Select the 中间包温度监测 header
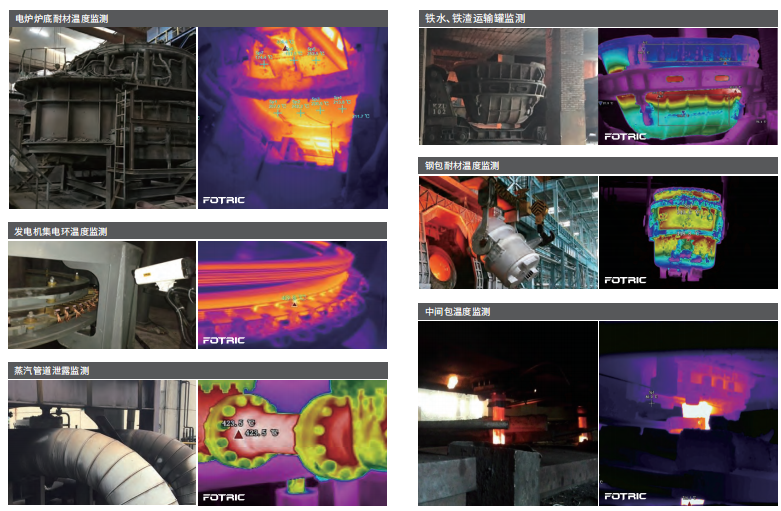 tap(457, 312)
